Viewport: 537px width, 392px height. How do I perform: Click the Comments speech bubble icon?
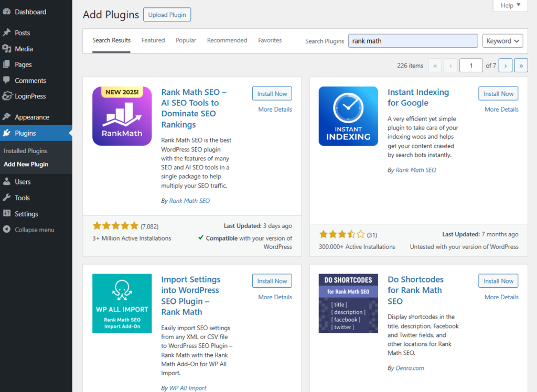(x=6, y=80)
